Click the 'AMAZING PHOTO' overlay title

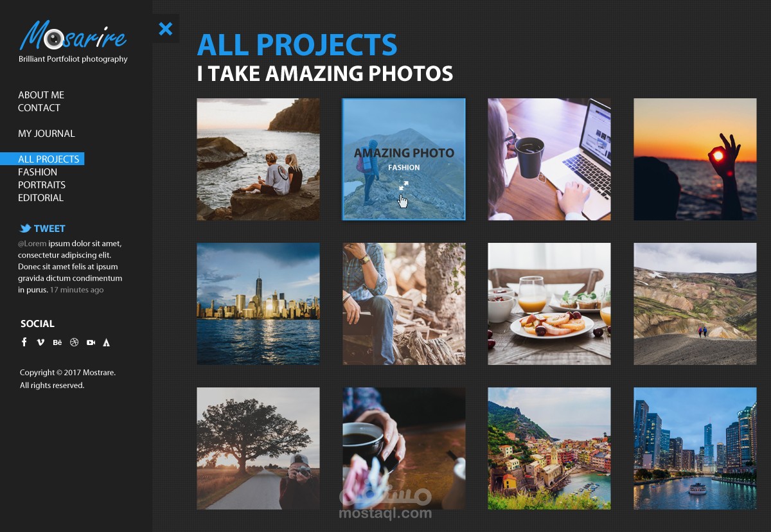click(404, 153)
